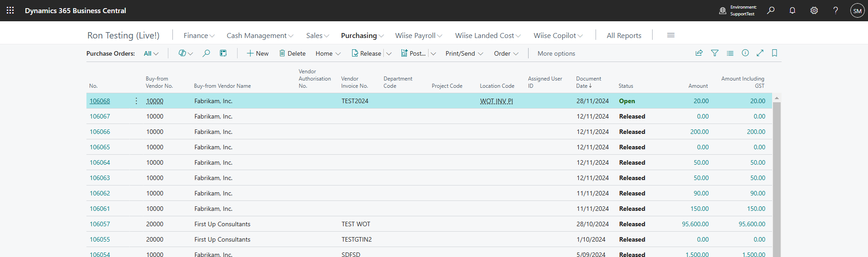Open the Wiise Landed Cost menu
The width and height of the screenshot is (868, 257).
click(488, 35)
